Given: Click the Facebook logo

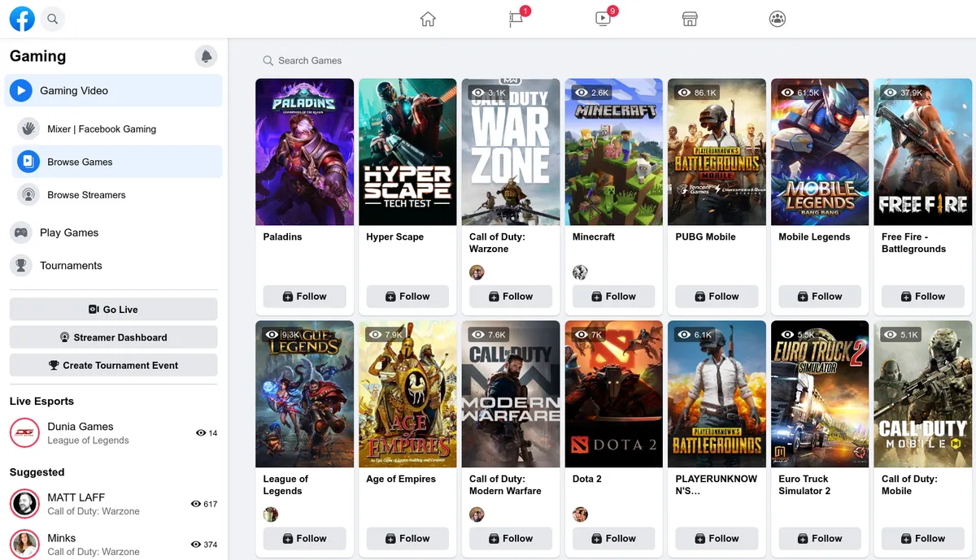Looking at the screenshot, I should tap(22, 18).
